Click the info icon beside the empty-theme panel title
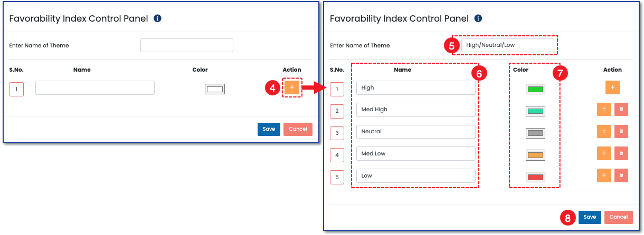Screen dimensions: 644x235 [x=157, y=18]
